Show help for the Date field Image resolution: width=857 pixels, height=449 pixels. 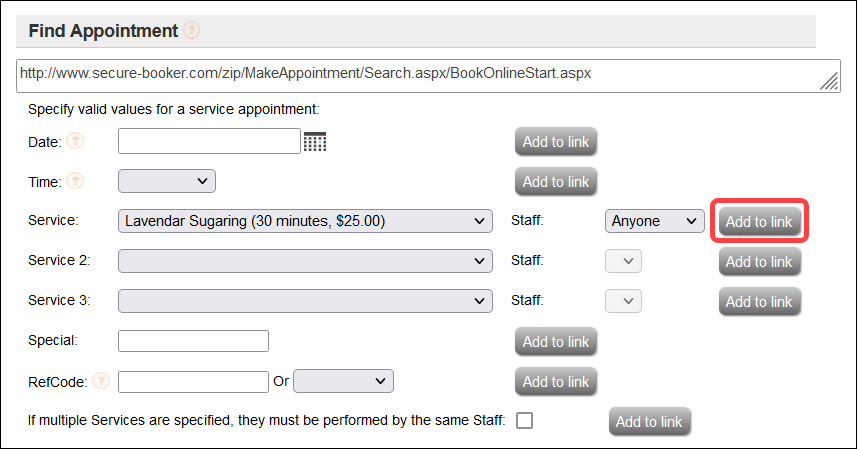75,141
